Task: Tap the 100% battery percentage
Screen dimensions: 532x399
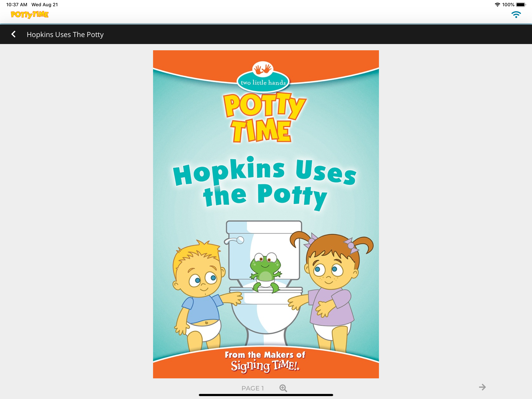Action: pyautogui.click(x=508, y=4)
